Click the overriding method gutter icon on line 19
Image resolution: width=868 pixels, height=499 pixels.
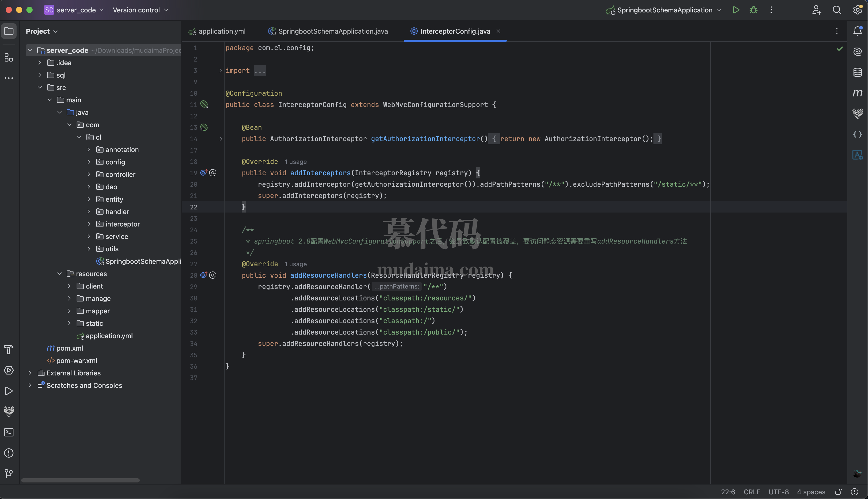(x=204, y=172)
